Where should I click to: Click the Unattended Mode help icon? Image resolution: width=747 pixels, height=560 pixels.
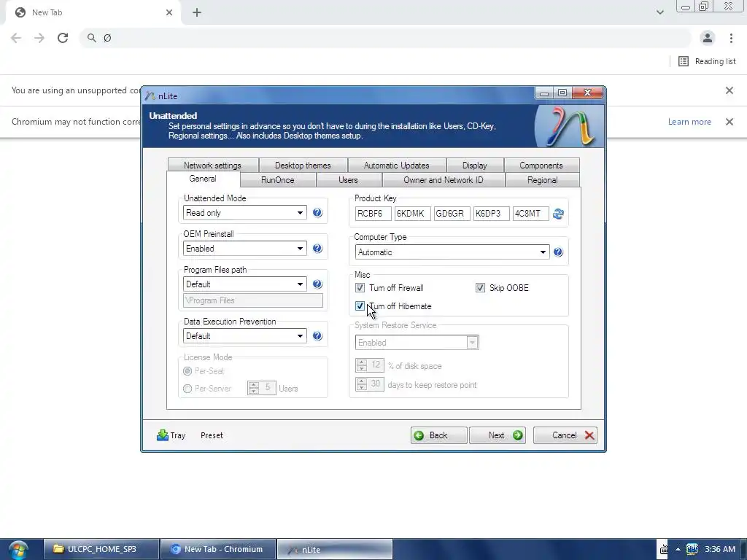coord(317,213)
